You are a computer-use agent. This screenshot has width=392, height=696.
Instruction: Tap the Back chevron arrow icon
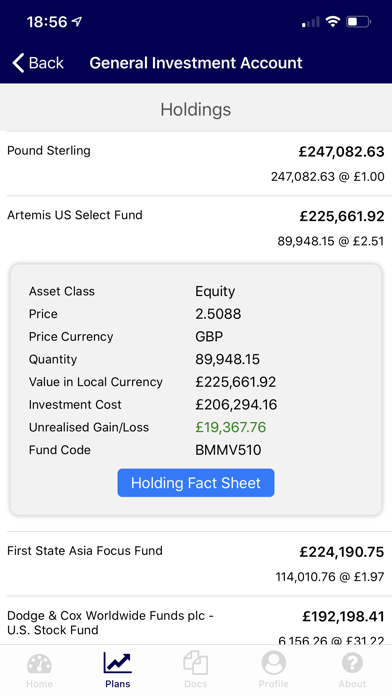[18, 63]
